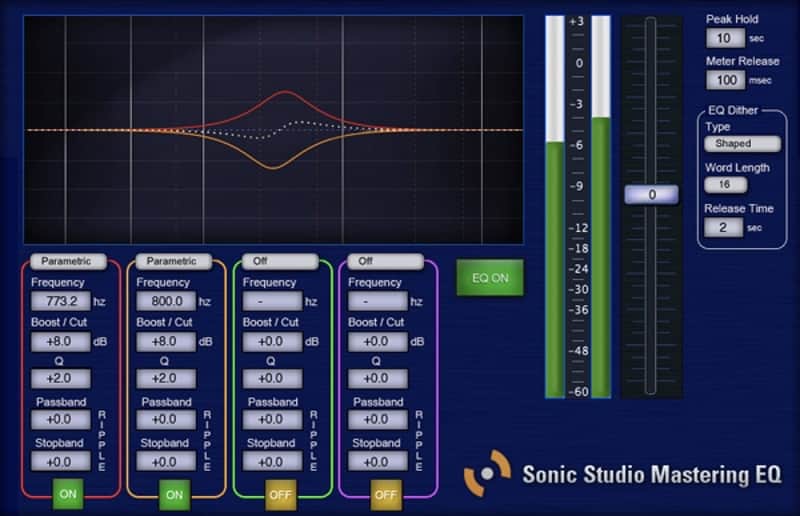The image size is (800, 516).
Task: Click the 773.2 hz frequency field
Action: (x=61, y=301)
